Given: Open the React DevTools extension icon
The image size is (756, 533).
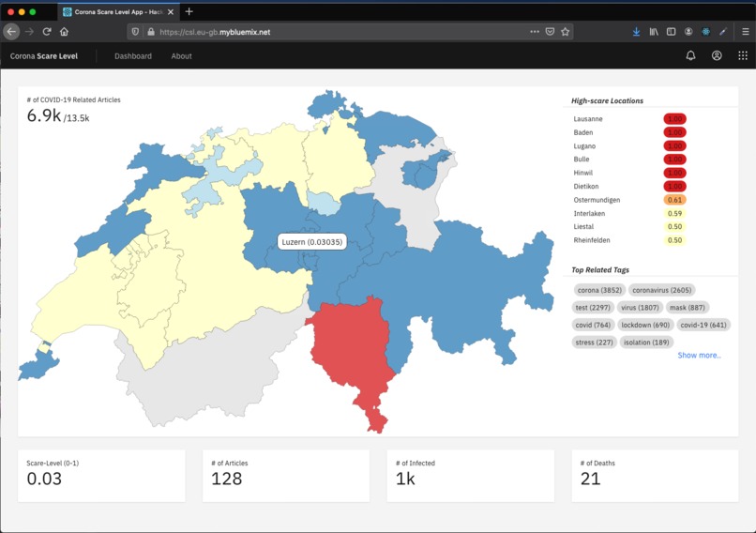Looking at the screenshot, I should click(x=706, y=32).
